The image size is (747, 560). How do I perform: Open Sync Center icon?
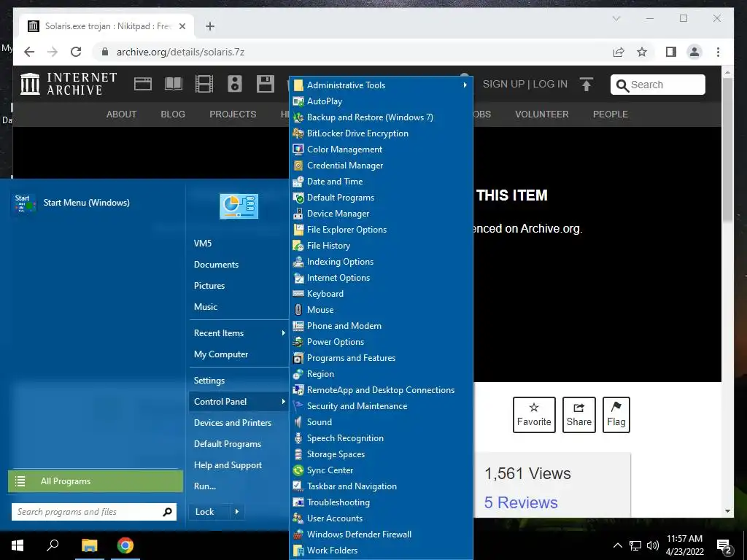coord(298,470)
